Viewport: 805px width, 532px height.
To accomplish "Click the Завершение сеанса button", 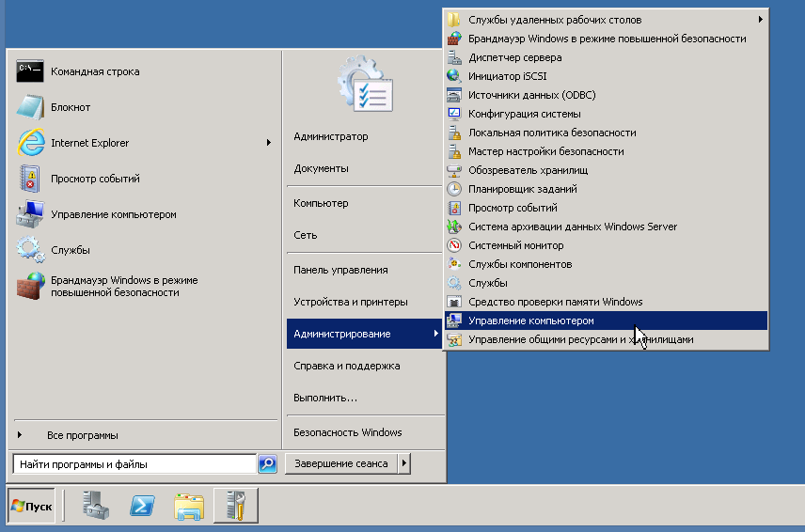I will click(x=341, y=463).
